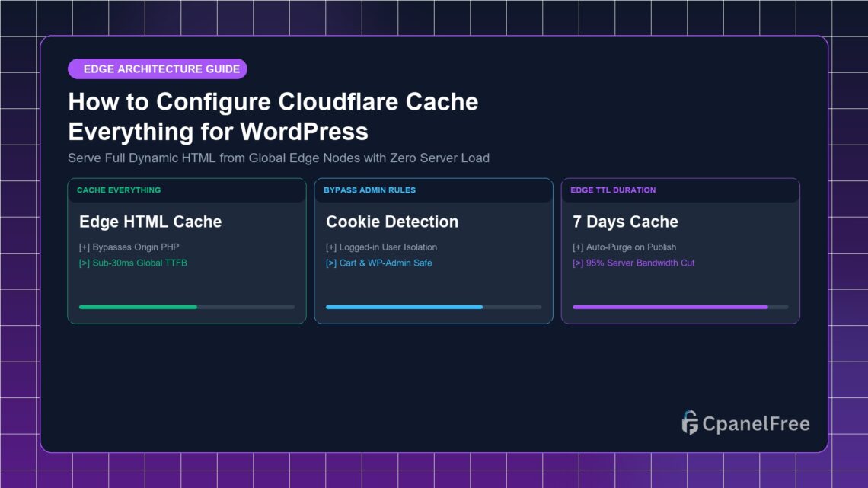Click the '7 Days Cache' title
The width and height of the screenshot is (868, 488).
click(x=626, y=222)
